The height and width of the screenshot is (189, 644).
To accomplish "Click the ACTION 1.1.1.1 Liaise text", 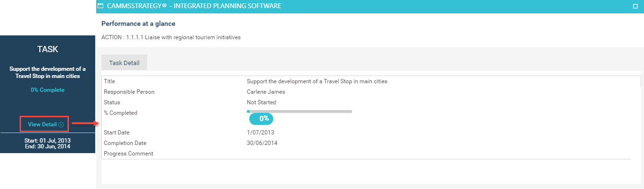I will [171, 37].
